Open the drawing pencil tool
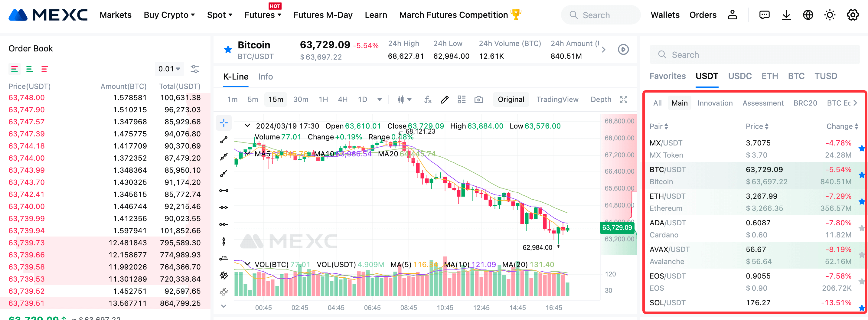The height and width of the screenshot is (320, 868). click(445, 100)
